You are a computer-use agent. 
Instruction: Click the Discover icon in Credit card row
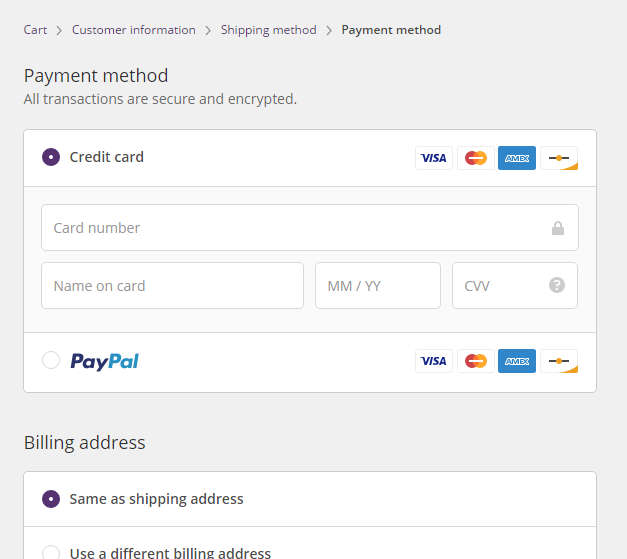pos(559,158)
